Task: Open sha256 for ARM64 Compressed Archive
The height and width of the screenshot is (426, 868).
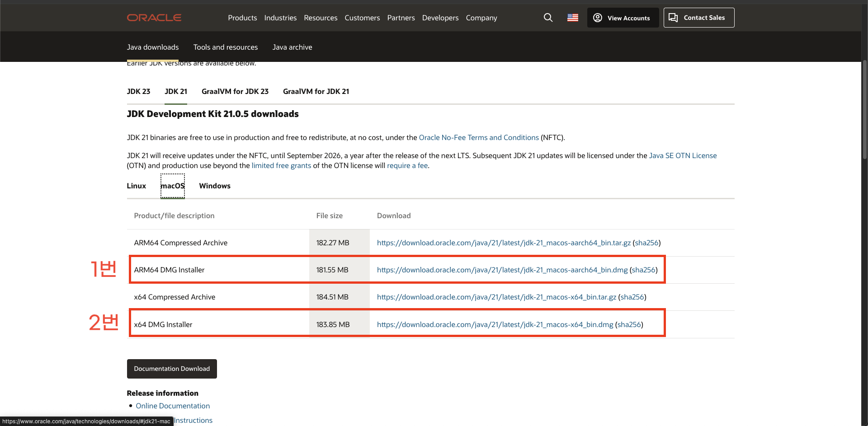Action: [x=647, y=243]
